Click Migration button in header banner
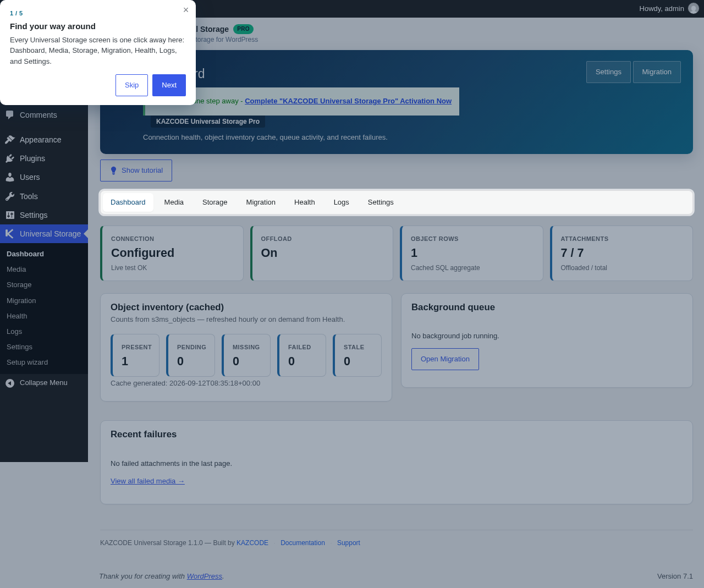704x588 pixels. point(657,72)
